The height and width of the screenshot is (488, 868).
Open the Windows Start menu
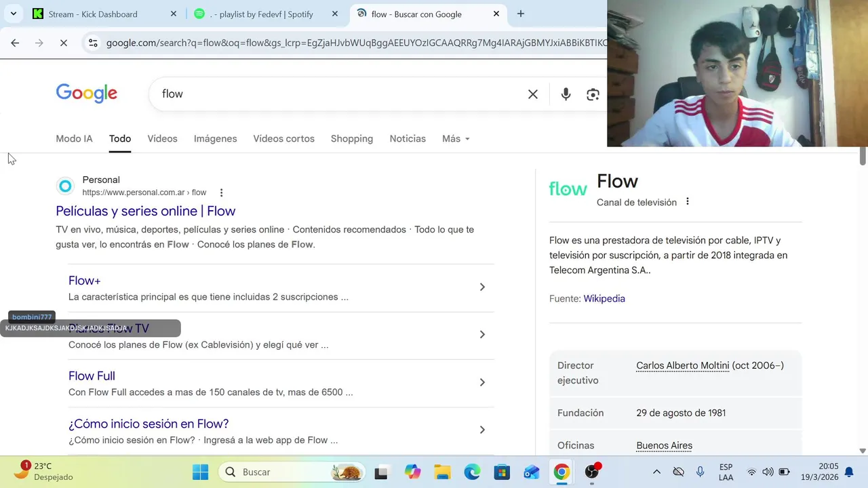click(200, 472)
